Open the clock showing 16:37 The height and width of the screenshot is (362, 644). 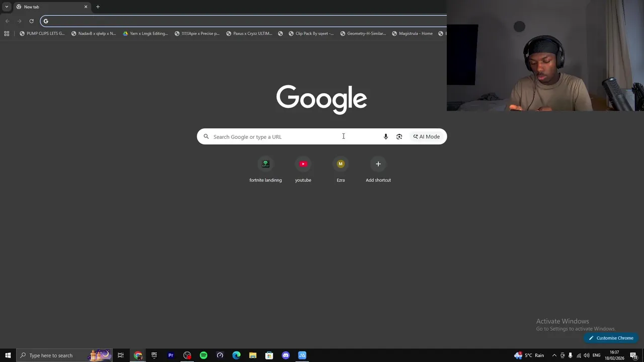click(615, 355)
